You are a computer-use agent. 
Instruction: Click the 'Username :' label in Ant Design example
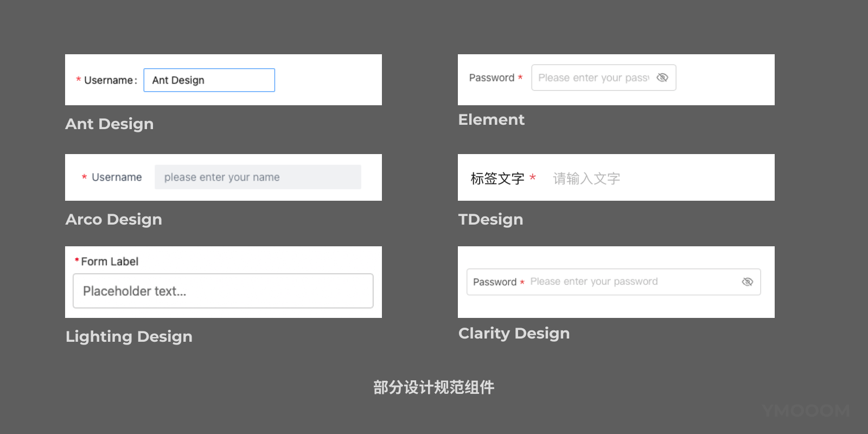(x=110, y=80)
